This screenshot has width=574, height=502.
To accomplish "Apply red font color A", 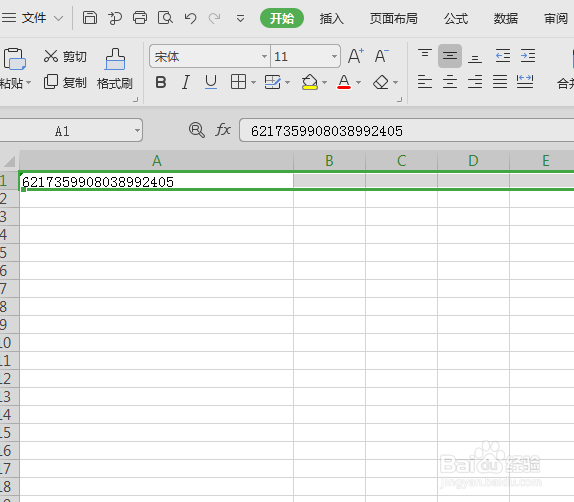I will pyautogui.click(x=344, y=82).
